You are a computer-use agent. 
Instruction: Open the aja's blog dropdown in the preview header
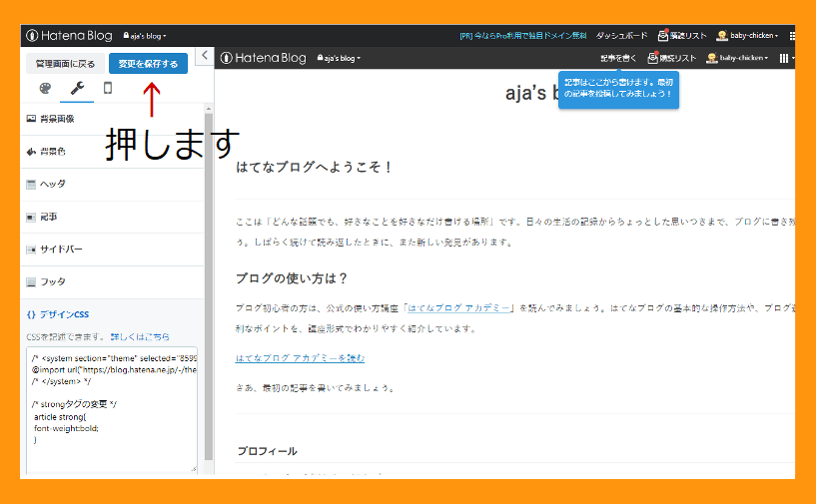pyautogui.click(x=339, y=58)
